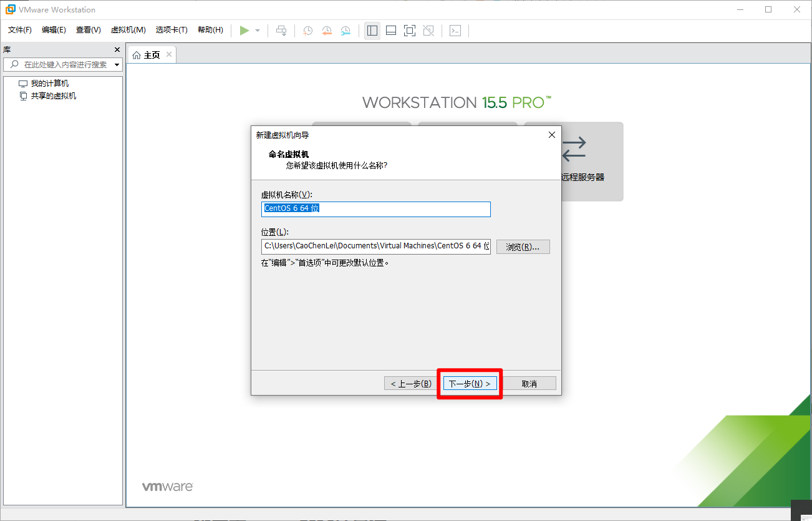Click the unity mode toolbar icon
The width and height of the screenshot is (812, 521).
click(428, 31)
